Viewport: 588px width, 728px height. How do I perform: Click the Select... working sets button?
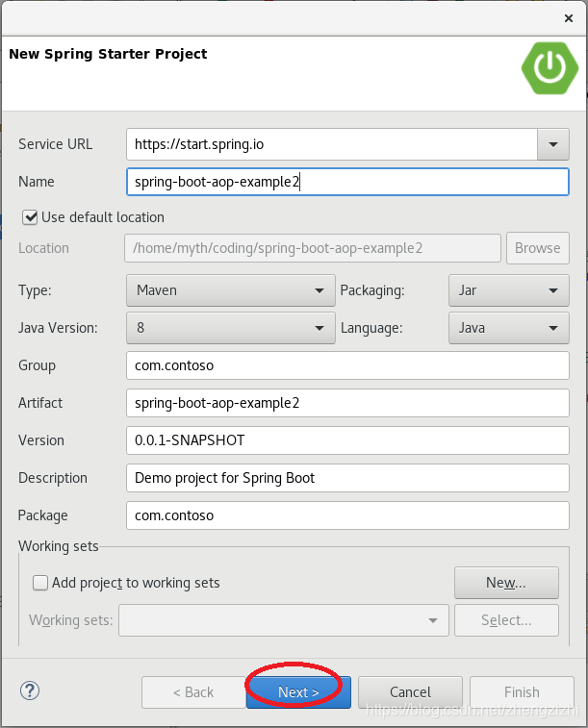coord(506,620)
